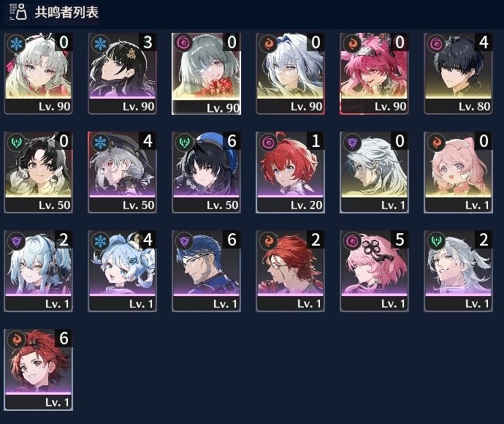Select the red-haired Lv. 20 character
The width and height of the screenshot is (504, 424).
point(290,172)
